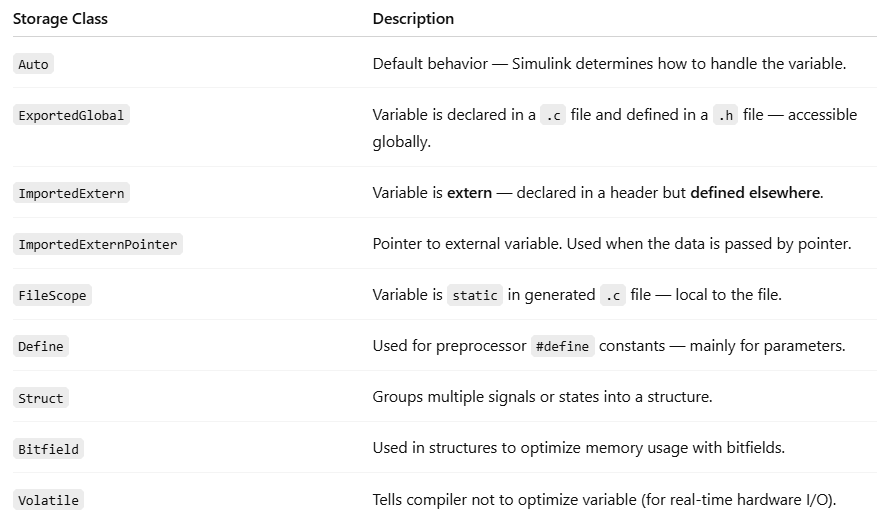The height and width of the screenshot is (521, 887).
Task: Click the bold text defined elsewhere
Action: (755, 192)
